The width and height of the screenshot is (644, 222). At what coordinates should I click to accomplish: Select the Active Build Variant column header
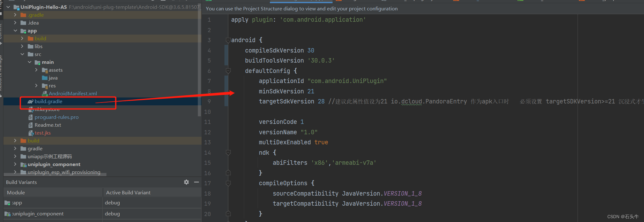(152, 192)
